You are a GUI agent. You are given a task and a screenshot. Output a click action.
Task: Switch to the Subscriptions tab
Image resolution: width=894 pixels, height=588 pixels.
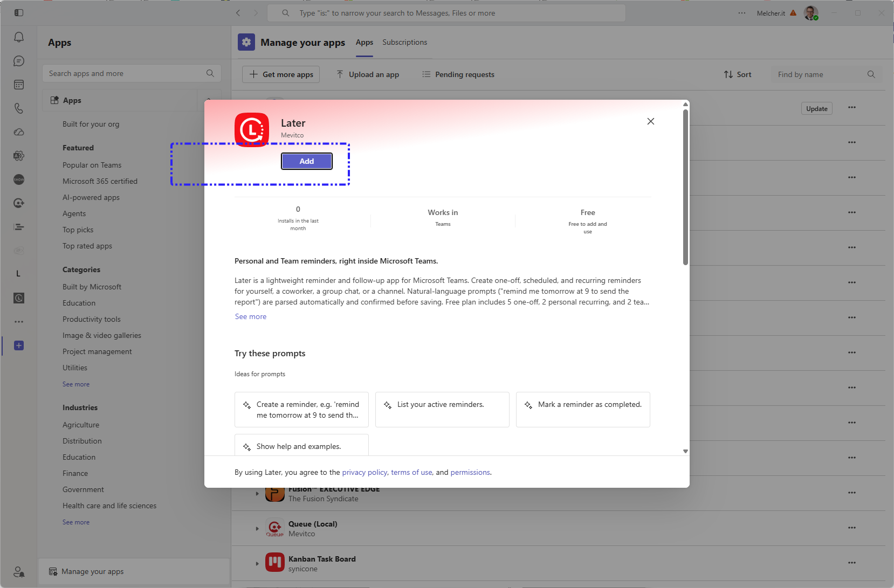pos(405,42)
